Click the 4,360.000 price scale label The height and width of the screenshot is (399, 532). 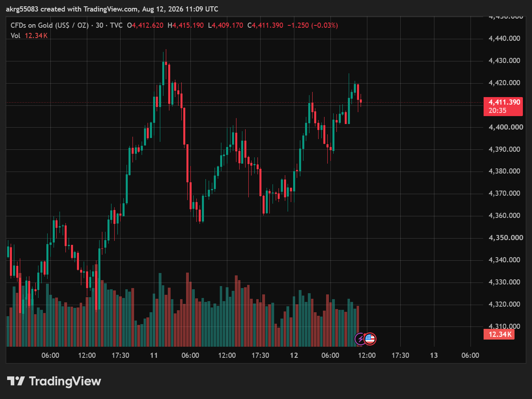(504, 216)
